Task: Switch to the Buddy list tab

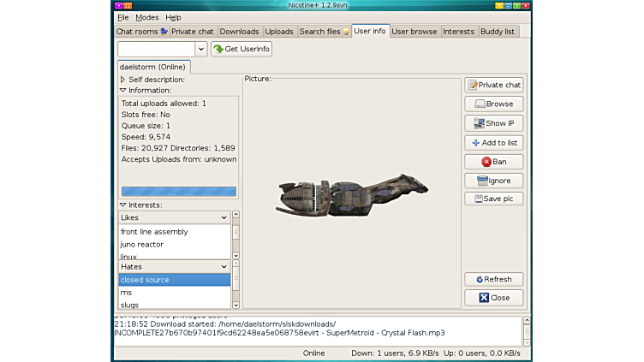Action: 498,32
